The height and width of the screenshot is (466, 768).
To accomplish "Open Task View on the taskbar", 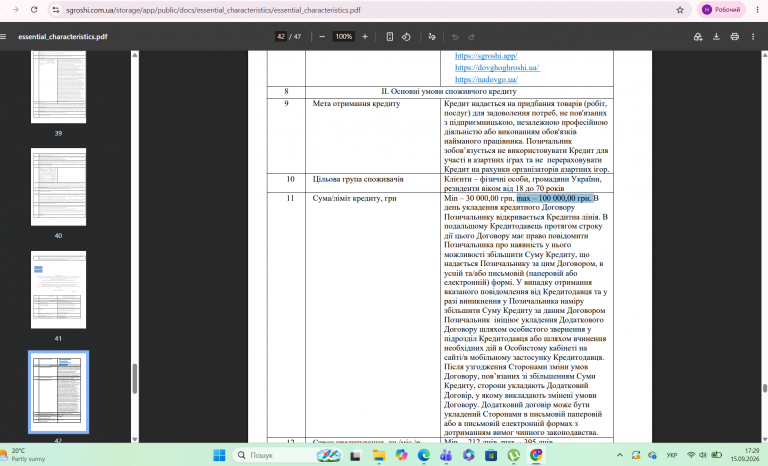I will click(356, 455).
